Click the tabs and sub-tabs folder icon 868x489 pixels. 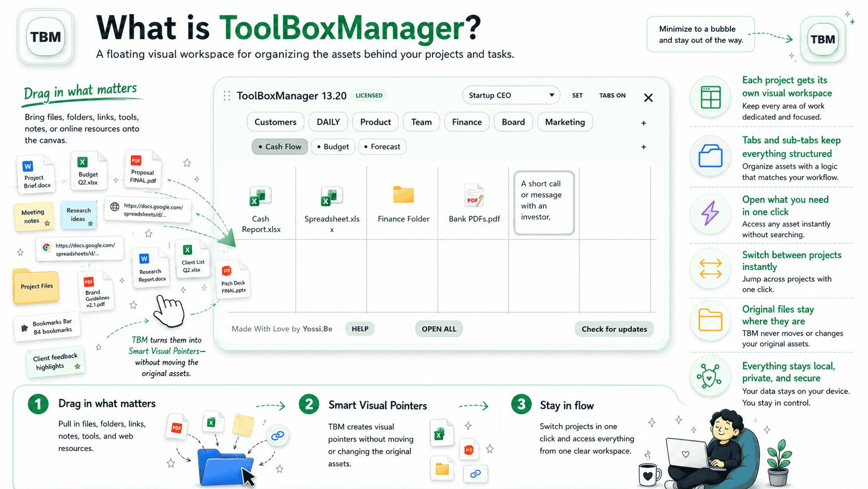click(x=710, y=155)
